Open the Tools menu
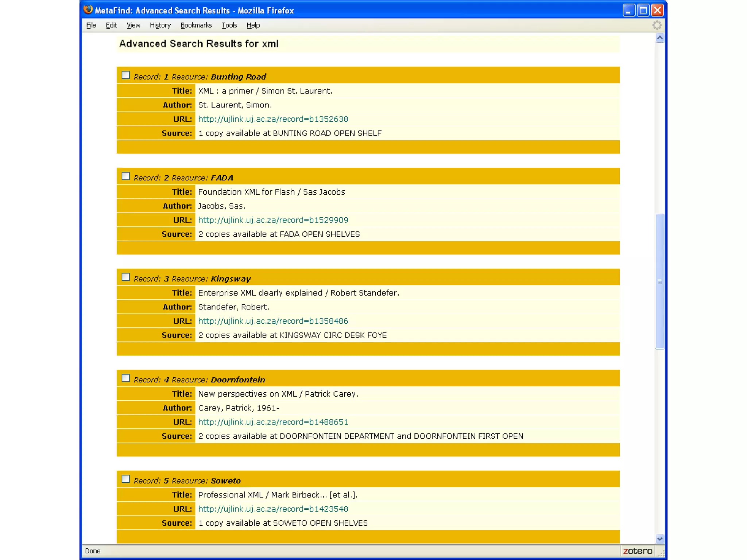The image size is (747, 560). (229, 25)
